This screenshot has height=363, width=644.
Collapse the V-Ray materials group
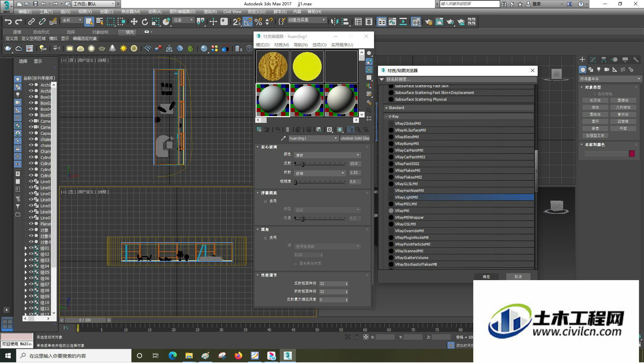click(x=386, y=116)
